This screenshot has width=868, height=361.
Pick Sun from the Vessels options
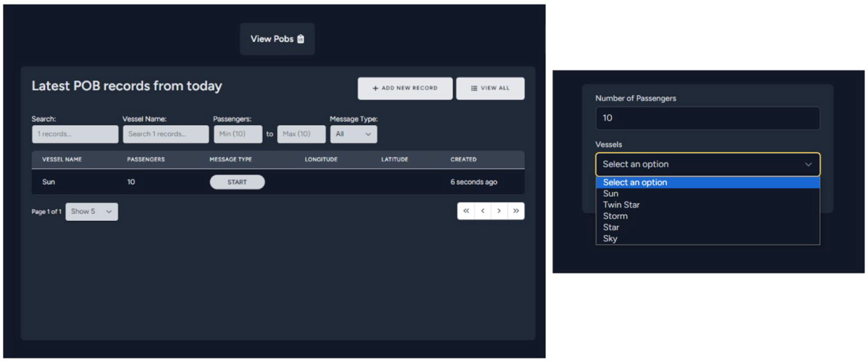(x=610, y=193)
